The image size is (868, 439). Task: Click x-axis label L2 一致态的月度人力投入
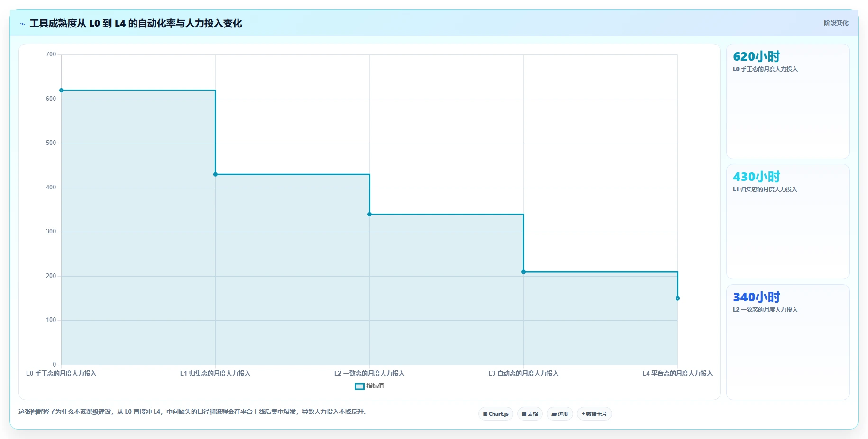click(369, 373)
